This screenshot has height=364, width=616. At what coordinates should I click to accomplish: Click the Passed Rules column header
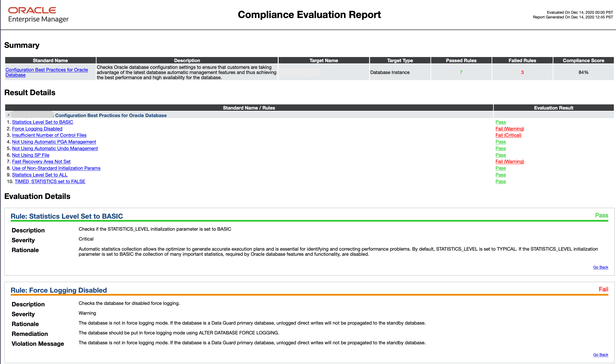coord(461,60)
